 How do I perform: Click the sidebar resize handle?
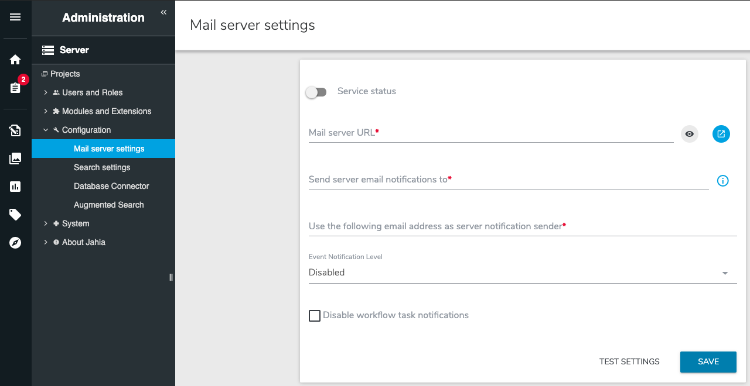tap(171, 277)
